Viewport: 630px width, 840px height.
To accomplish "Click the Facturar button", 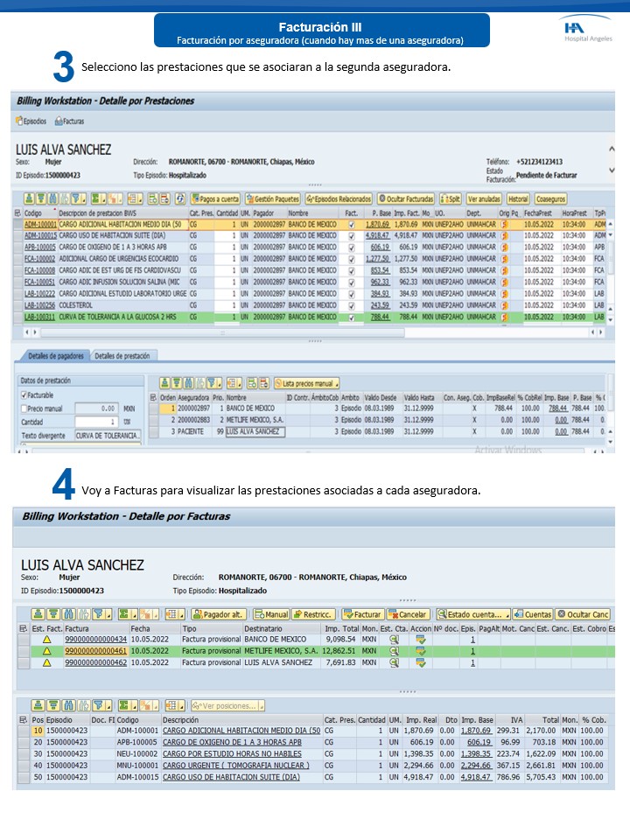I will pyautogui.click(x=363, y=614).
